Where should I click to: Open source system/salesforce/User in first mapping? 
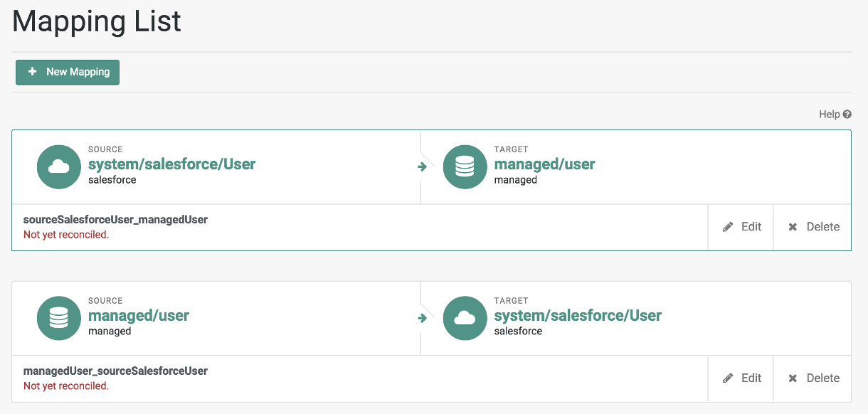click(171, 164)
